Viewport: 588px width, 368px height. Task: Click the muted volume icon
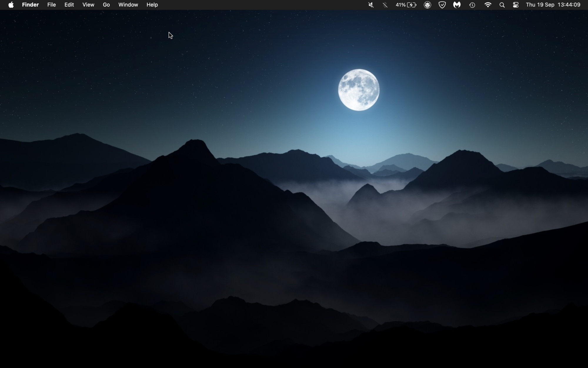click(371, 5)
